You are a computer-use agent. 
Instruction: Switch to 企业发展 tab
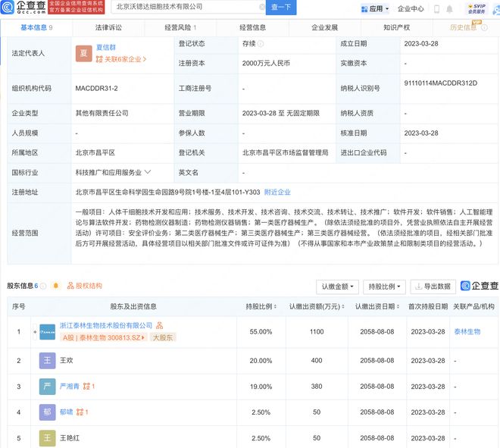tap(324, 28)
